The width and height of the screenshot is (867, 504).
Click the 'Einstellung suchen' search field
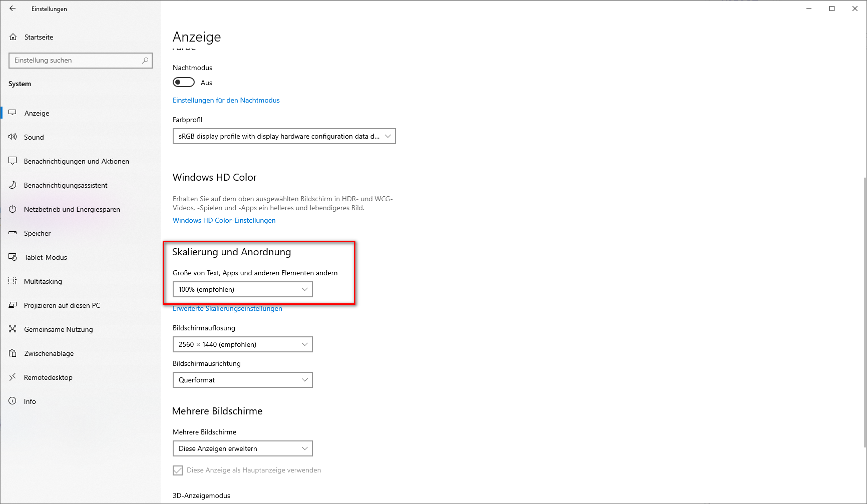[81, 60]
